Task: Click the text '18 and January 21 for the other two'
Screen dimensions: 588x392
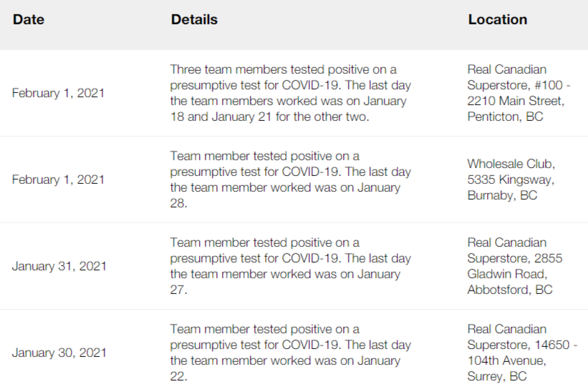Action: point(269,117)
